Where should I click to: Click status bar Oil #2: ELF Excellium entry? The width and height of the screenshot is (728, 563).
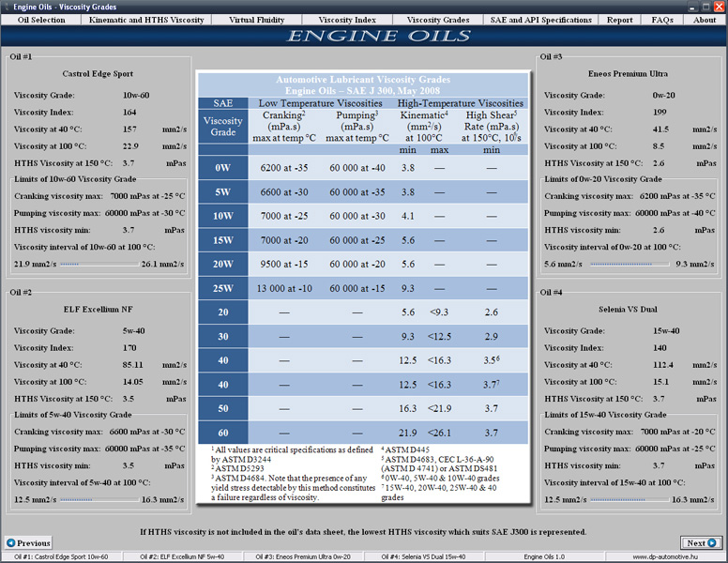182,556
